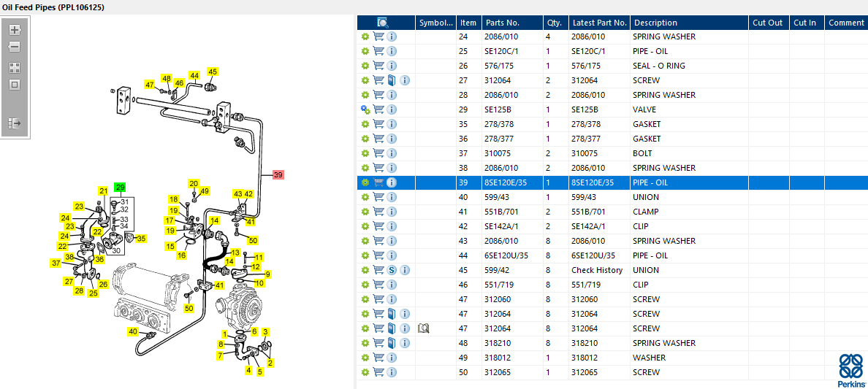Zoom out of the diagram with the minus button
Image resolution: width=868 pixels, height=389 pixels.
coord(15,47)
